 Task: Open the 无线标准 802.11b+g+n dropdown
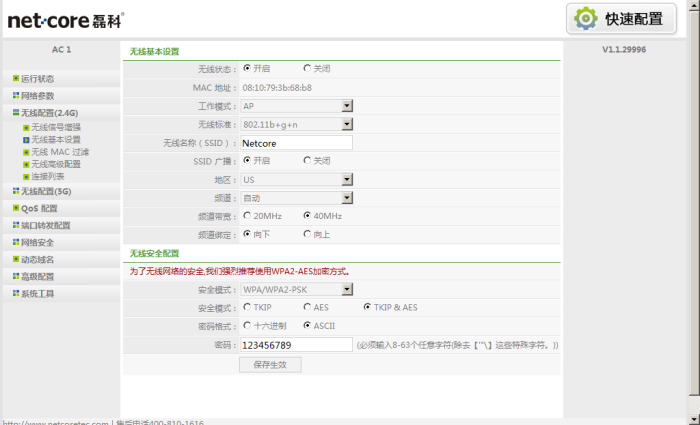tap(297, 124)
